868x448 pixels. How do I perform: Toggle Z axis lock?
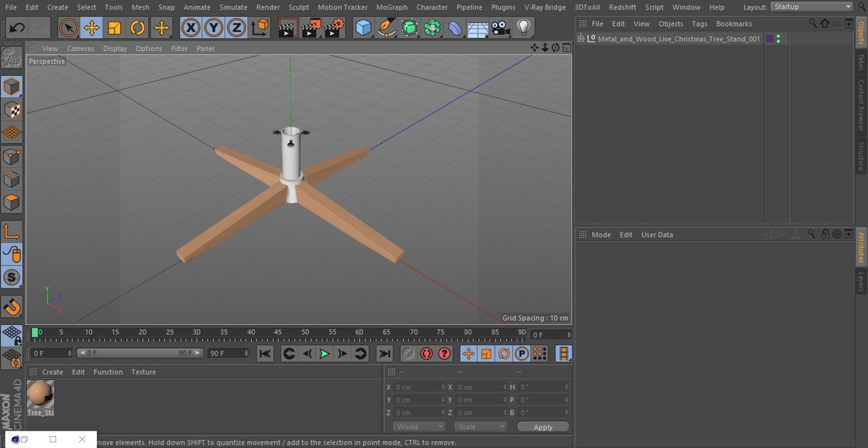click(236, 28)
